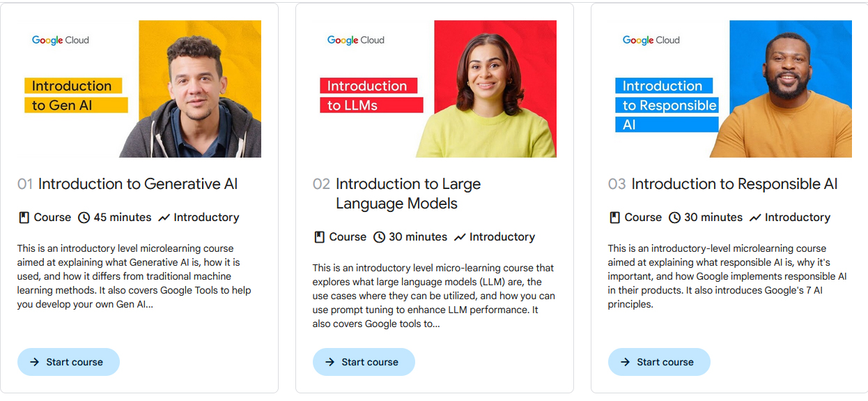Start the Introduction to Large Language Models course
Screen dimensions: 868x401
(364, 362)
